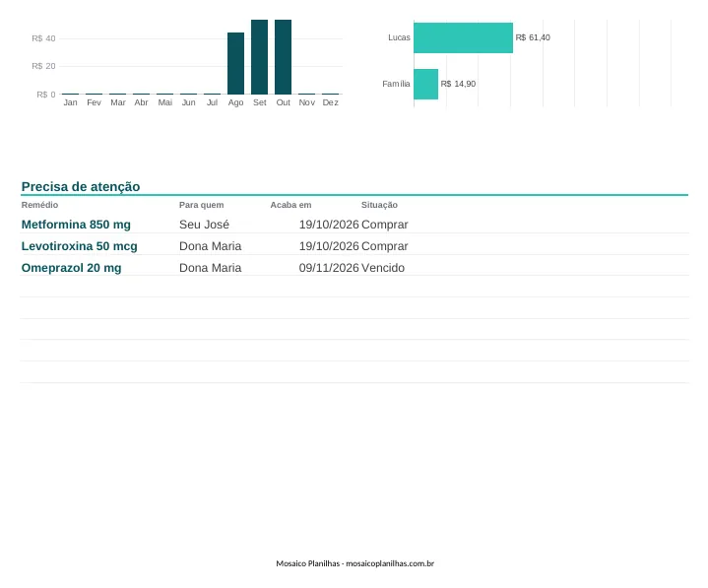
Task: Click the Fev month label
Action: coord(94,102)
